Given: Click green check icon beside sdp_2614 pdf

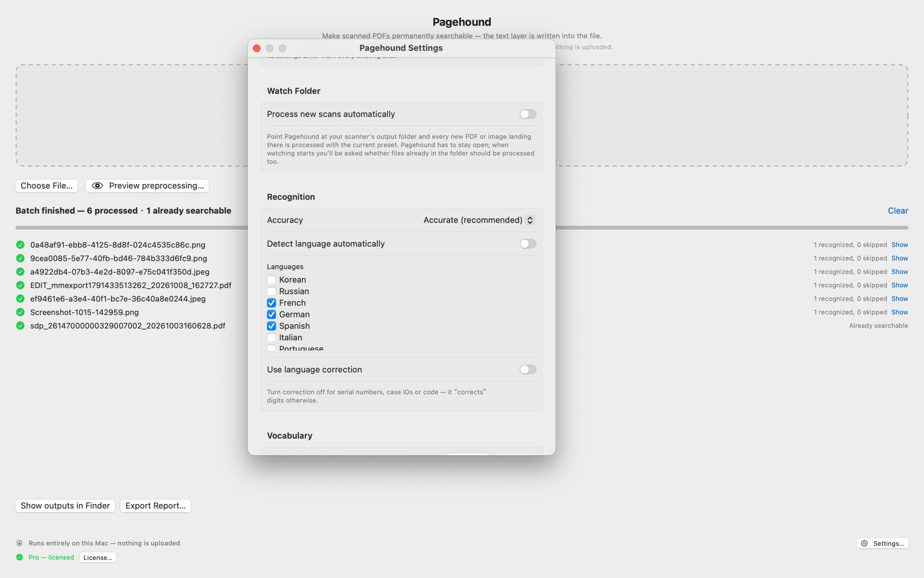Looking at the screenshot, I should (x=20, y=325).
